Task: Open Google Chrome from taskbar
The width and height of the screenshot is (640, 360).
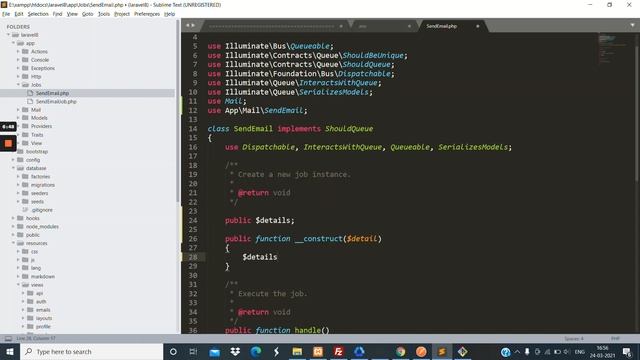Action: [x=400, y=351]
